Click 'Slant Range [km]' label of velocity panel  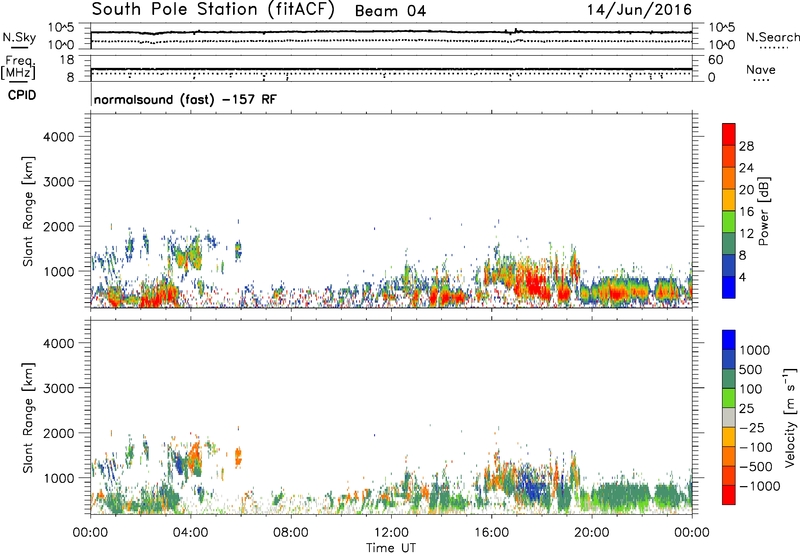click(28, 417)
